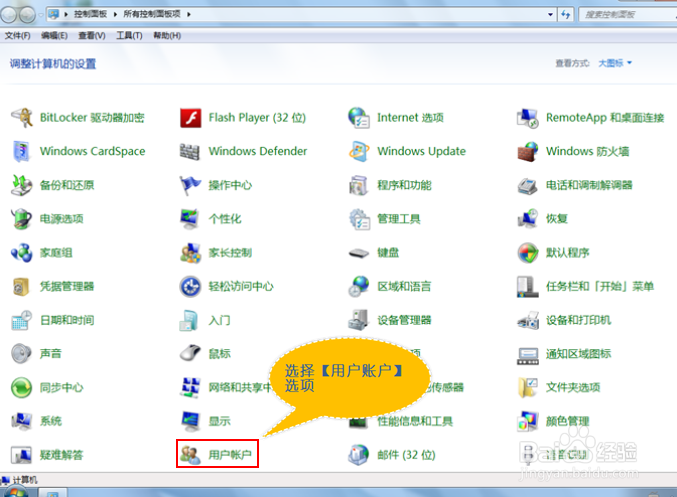Image resolution: width=677 pixels, height=497 pixels.
Task: Open 备份和还原 icon
Action: (x=22, y=185)
